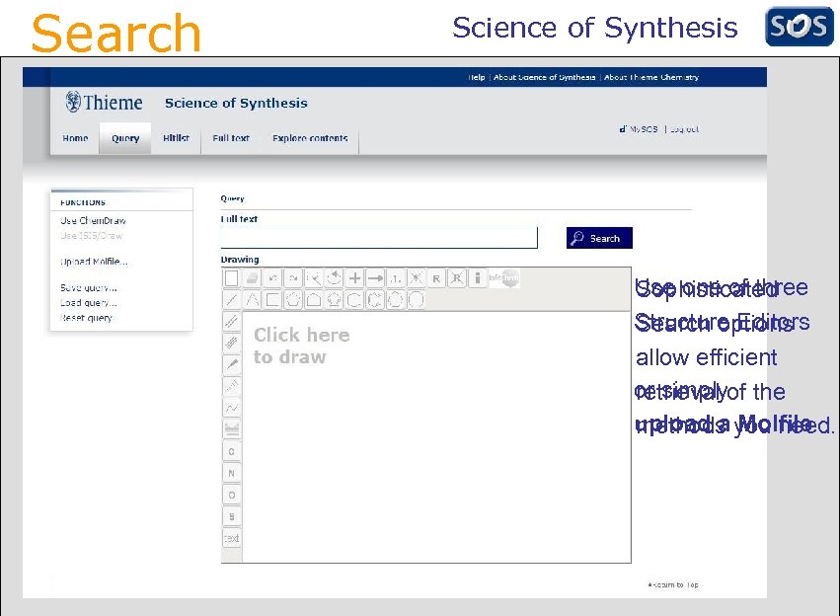Click Load query link
This screenshot has height=616, width=840.
pyautogui.click(x=89, y=303)
